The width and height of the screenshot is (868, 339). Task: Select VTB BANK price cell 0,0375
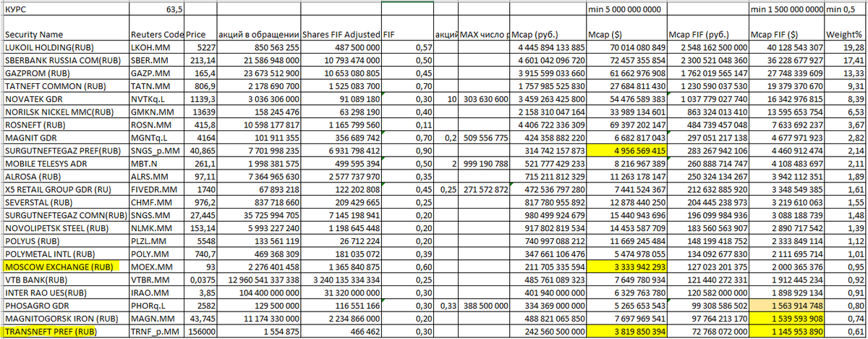pos(197,280)
